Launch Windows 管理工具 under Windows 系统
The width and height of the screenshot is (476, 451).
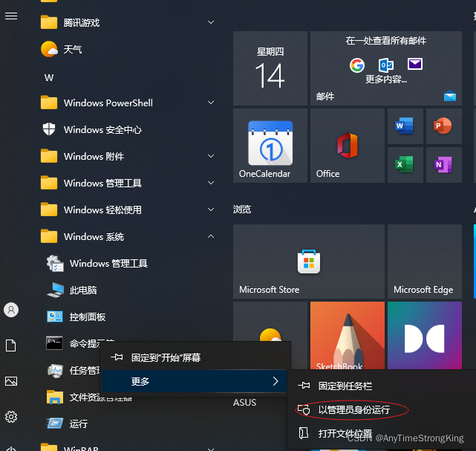tap(128, 263)
